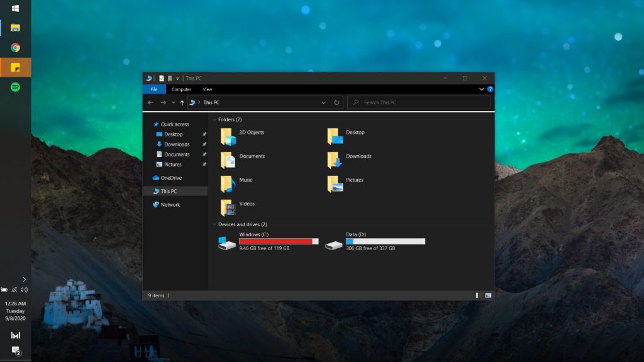Viewport: 644px width, 362px height.
Task: Open the Music folder
Action: [236, 184]
